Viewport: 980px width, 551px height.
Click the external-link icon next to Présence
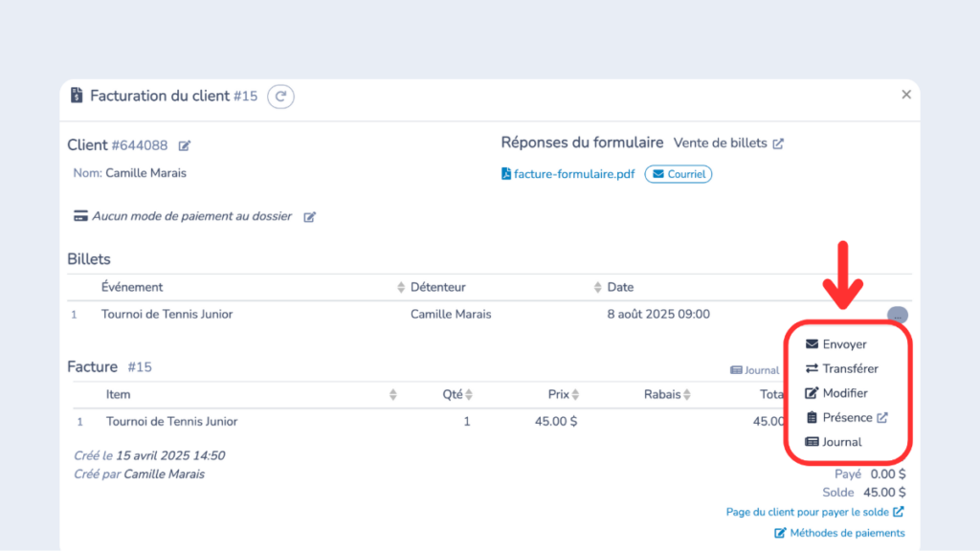[880, 417]
